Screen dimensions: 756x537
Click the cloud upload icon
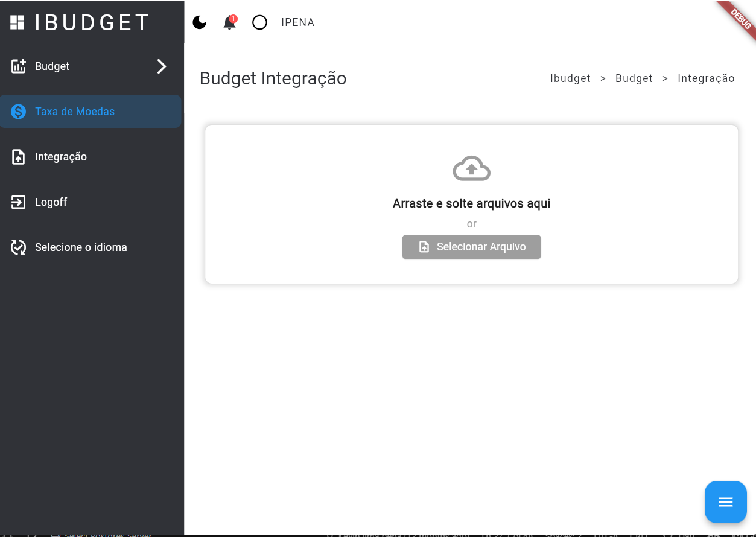coord(471,169)
